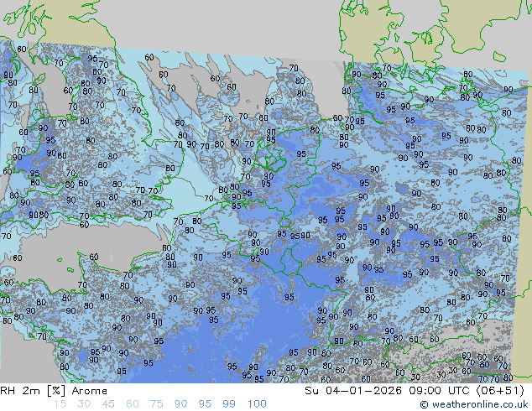Click the legend value 99
Viewport: 532px width, 411px height.
pos(229,404)
